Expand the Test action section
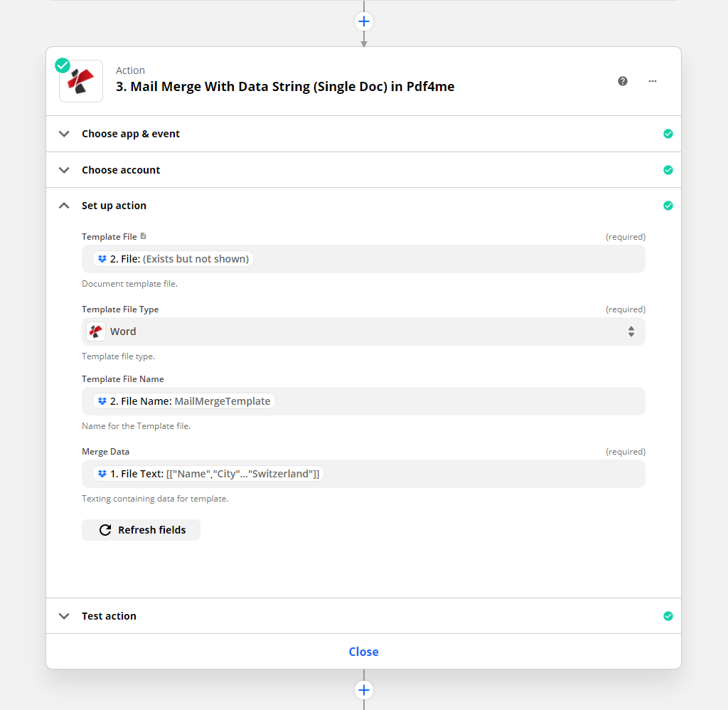This screenshot has width=728, height=710. coord(64,616)
